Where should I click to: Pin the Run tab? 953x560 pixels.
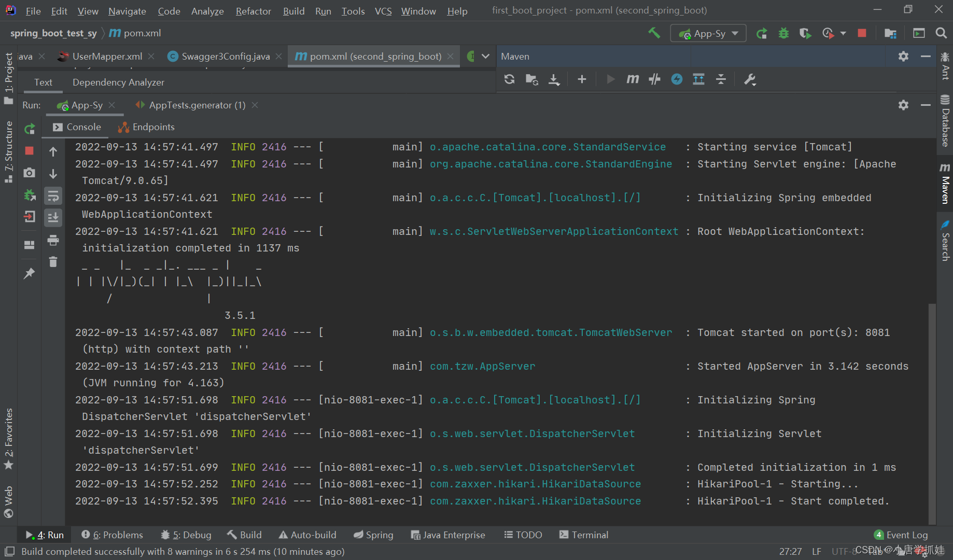30,273
